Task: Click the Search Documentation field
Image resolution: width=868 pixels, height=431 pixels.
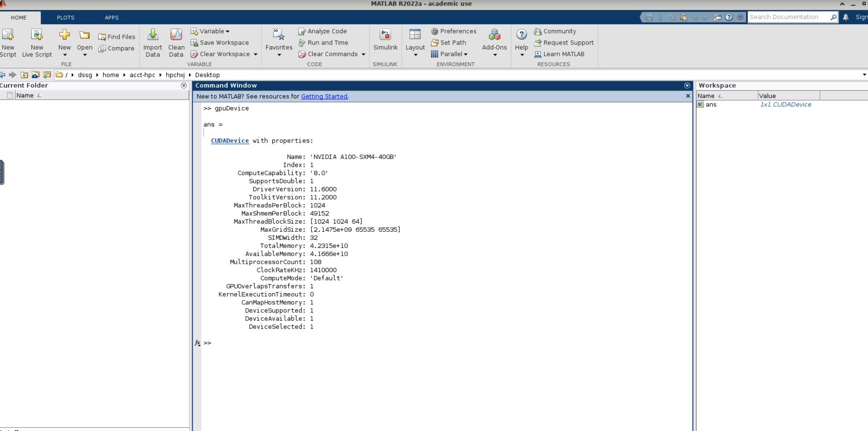Action: click(x=789, y=17)
